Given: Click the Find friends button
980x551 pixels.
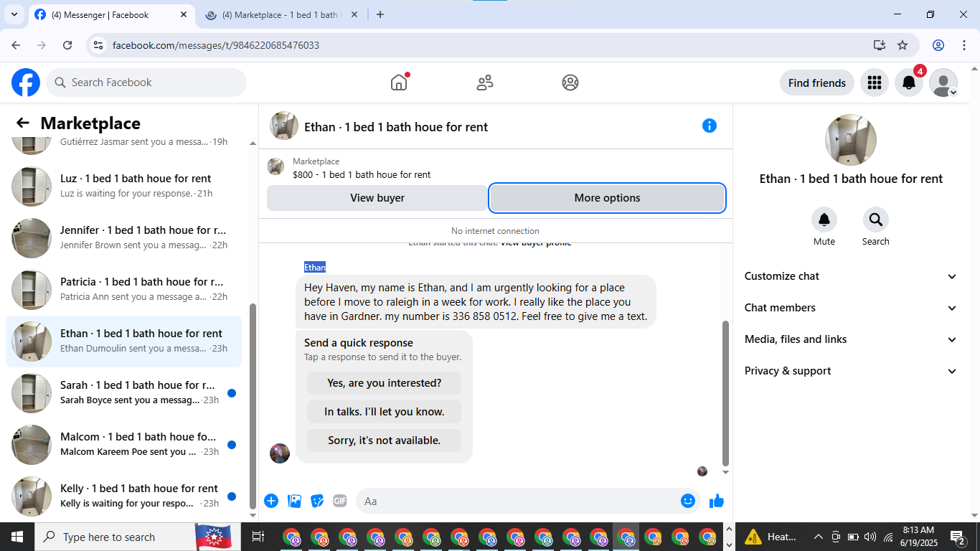Looking at the screenshot, I should tap(817, 83).
